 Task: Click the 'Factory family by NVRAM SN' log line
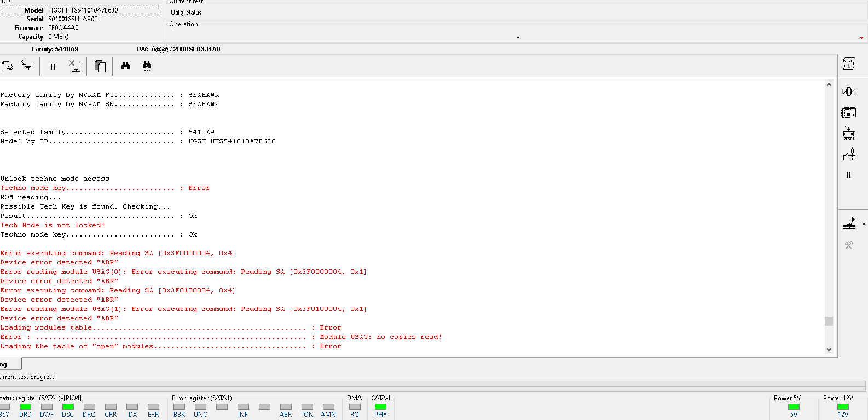click(x=109, y=104)
